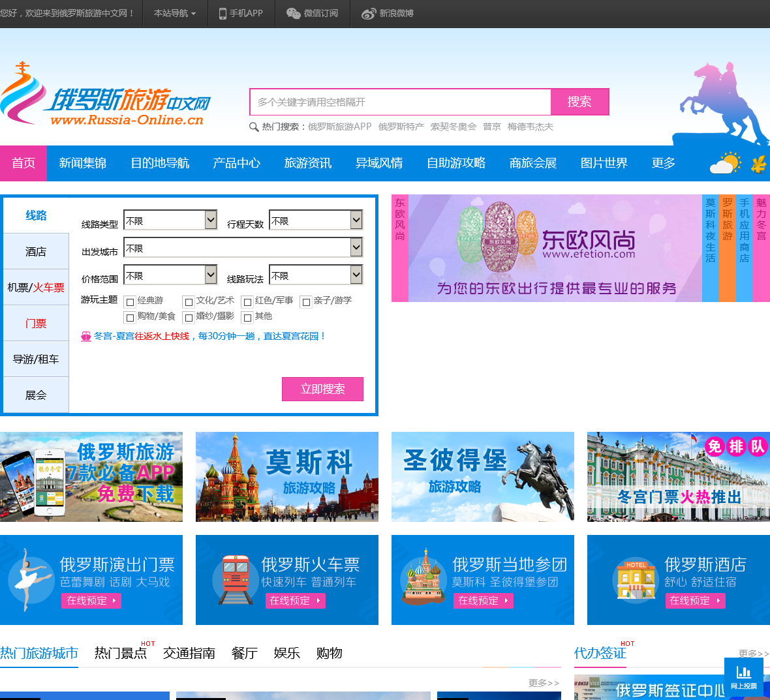Open 商旅会展 navigation item
770x700 pixels.
pyautogui.click(x=533, y=164)
